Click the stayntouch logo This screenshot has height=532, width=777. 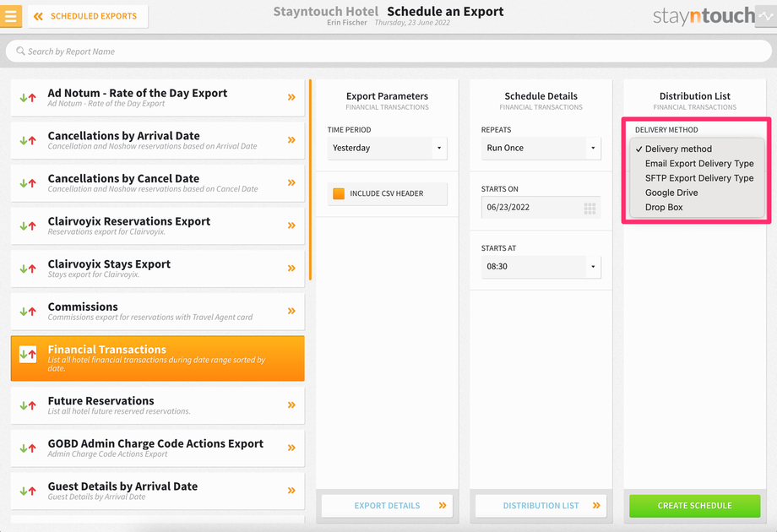pos(704,16)
